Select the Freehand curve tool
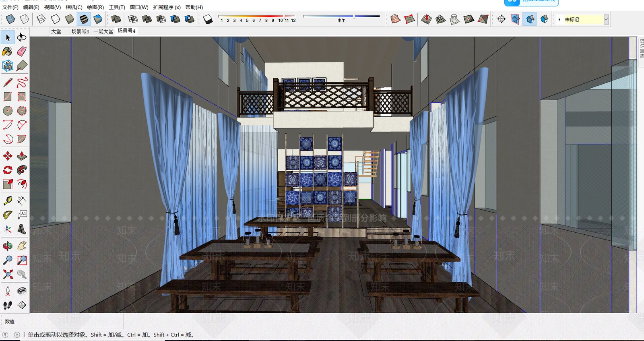The width and height of the screenshot is (644, 341). [x=22, y=83]
